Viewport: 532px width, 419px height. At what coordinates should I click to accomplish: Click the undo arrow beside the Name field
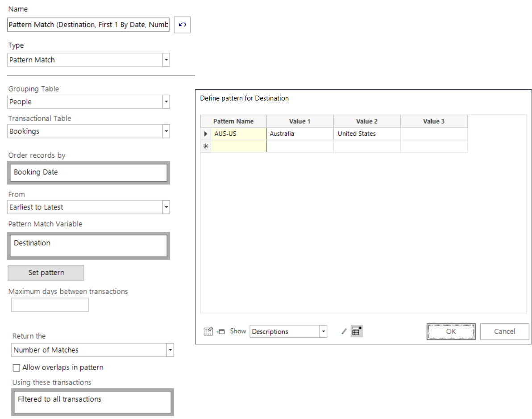point(182,25)
